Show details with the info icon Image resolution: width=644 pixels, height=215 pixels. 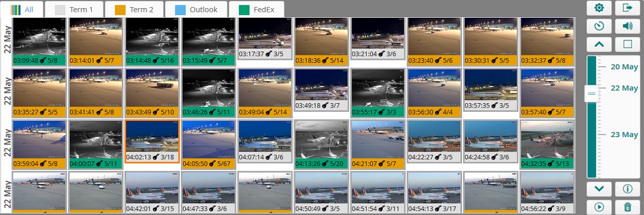(627, 189)
